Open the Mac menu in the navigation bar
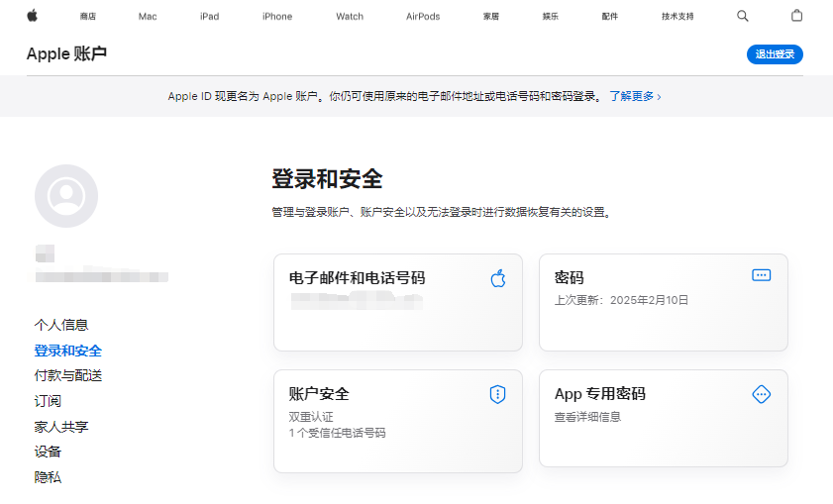 148,17
